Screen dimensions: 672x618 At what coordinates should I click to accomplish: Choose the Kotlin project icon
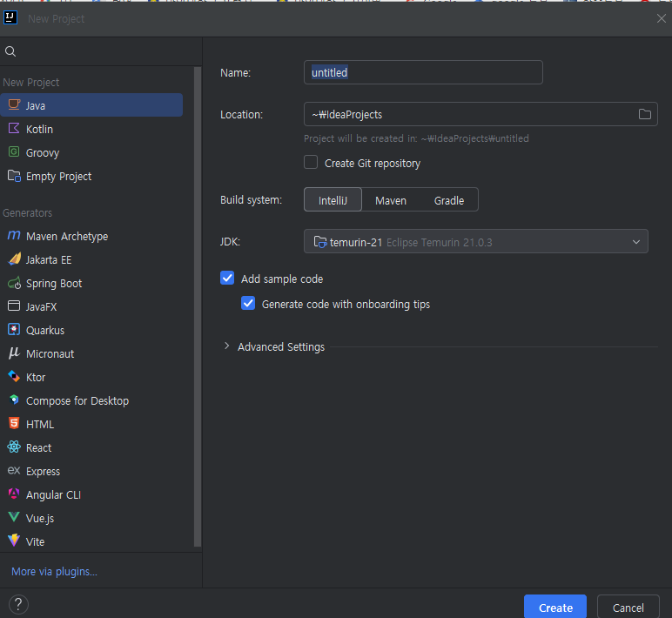coord(14,128)
